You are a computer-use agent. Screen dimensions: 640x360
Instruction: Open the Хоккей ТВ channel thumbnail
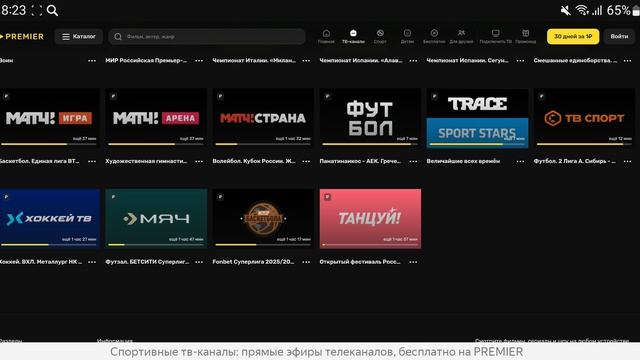(x=49, y=218)
